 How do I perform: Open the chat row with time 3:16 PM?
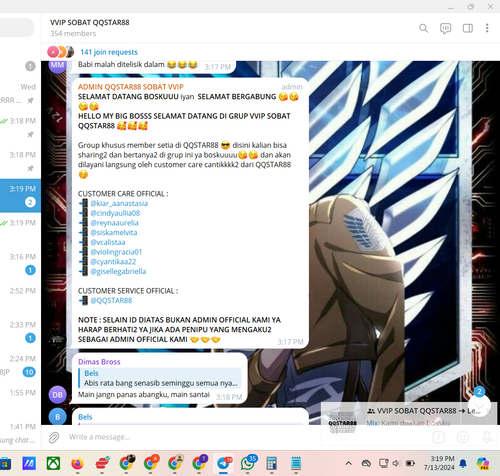coord(20,263)
